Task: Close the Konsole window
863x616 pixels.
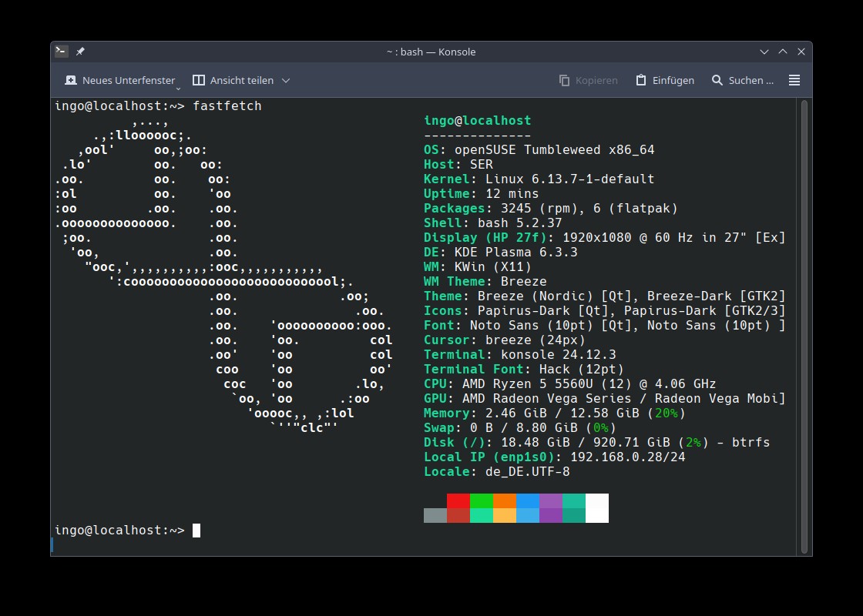Action: pos(801,52)
